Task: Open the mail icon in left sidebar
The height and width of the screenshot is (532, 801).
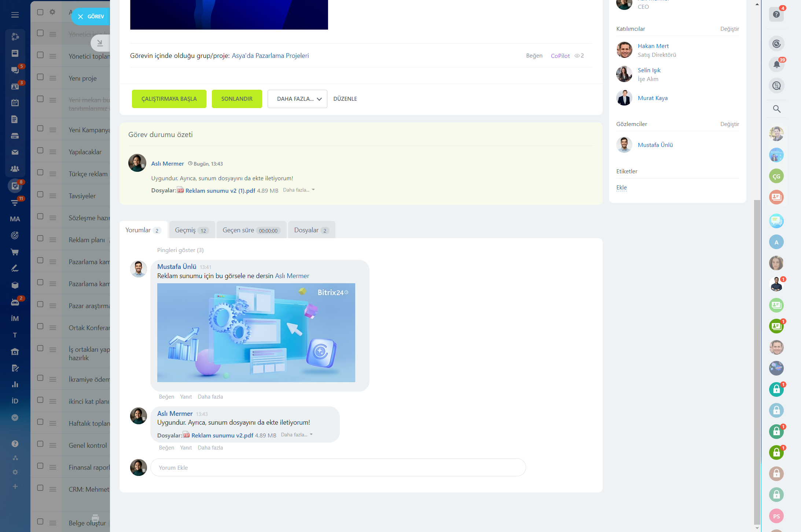Action: pyautogui.click(x=15, y=152)
